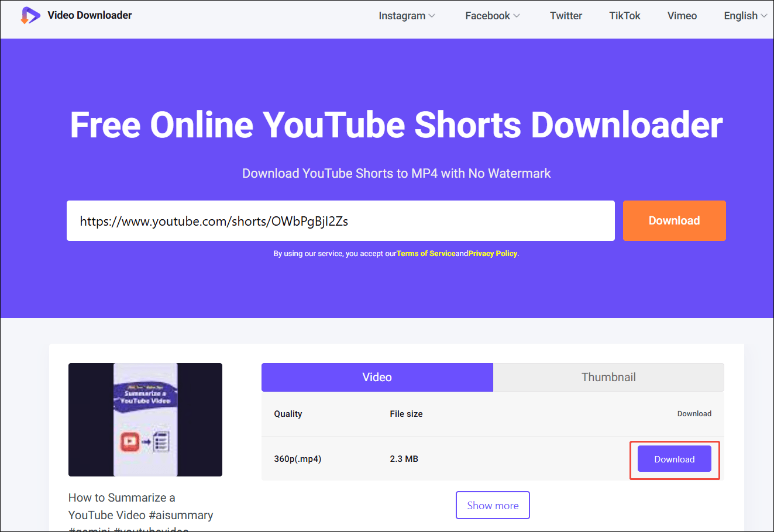Viewport: 774px width, 532px height.
Task: Click the orange Download button
Action: click(675, 220)
